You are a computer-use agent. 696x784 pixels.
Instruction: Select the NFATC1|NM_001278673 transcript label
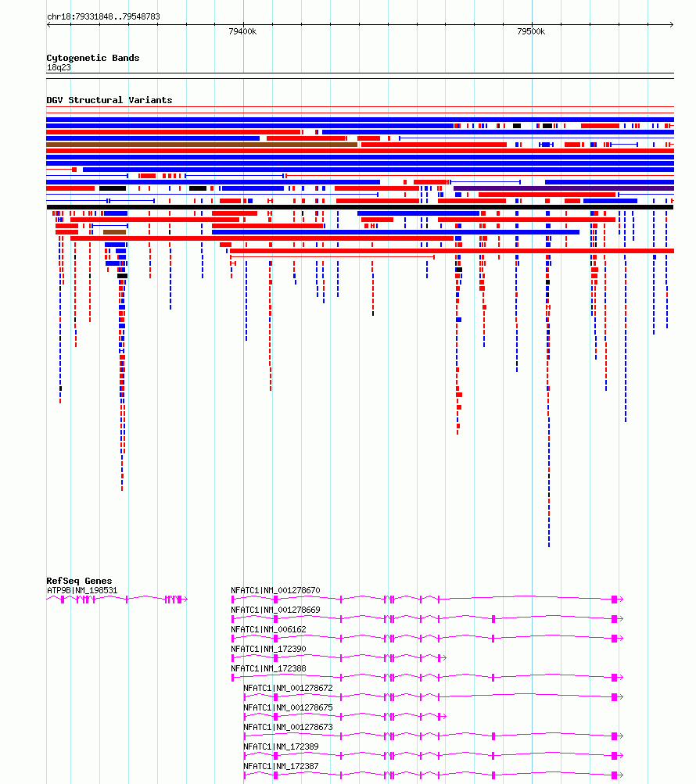288,727
